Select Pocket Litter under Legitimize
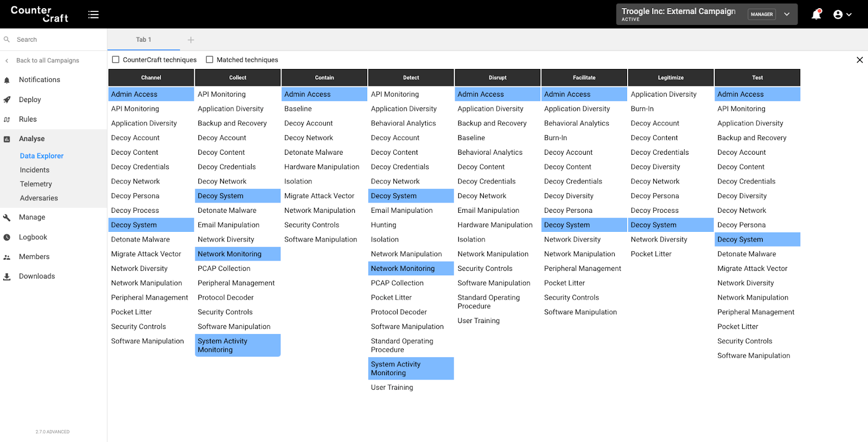 tap(671, 254)
